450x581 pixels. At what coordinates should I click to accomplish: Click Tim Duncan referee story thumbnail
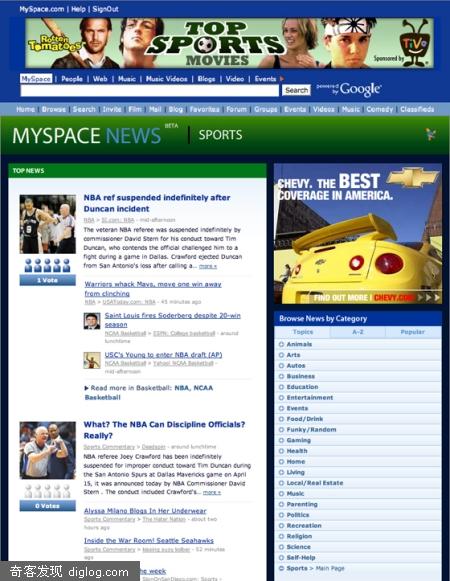click(x=47, y=224)
